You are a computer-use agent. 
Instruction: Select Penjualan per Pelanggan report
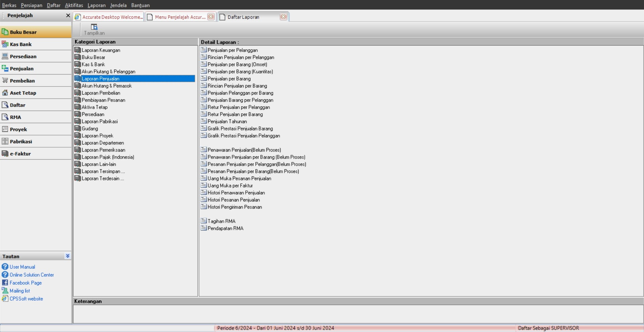pos(233,50)
